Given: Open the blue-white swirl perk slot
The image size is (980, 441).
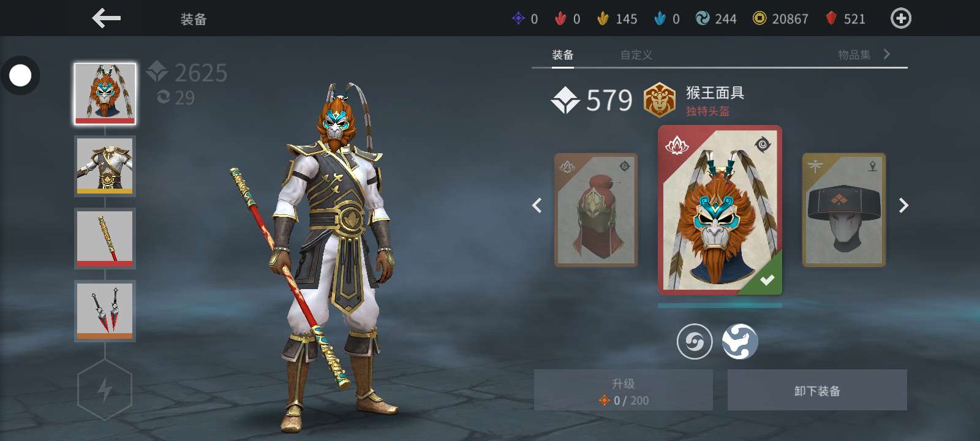Looking at the screenshot, I should (x=740, y=342).
